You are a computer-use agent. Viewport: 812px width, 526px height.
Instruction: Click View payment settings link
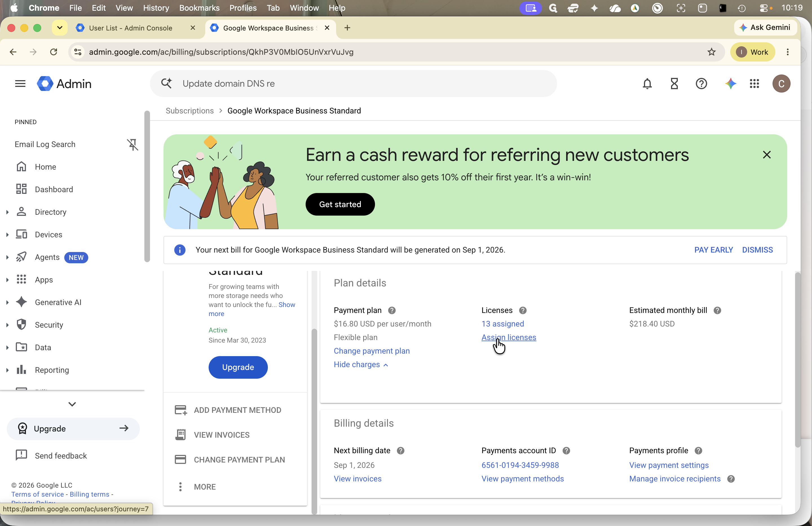click(x=669, y=465)
